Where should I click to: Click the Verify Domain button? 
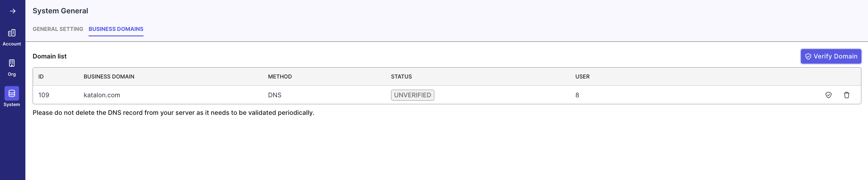[831, 56]
